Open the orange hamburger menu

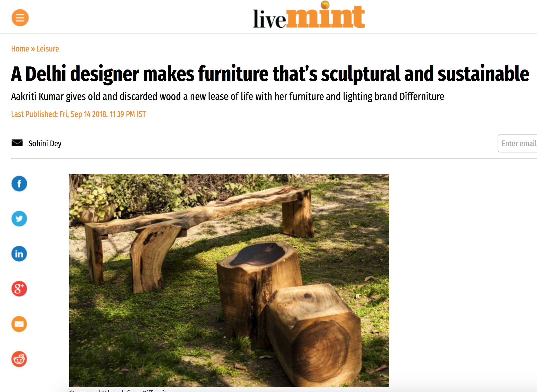pyautogui.click(x=20, y=18)
